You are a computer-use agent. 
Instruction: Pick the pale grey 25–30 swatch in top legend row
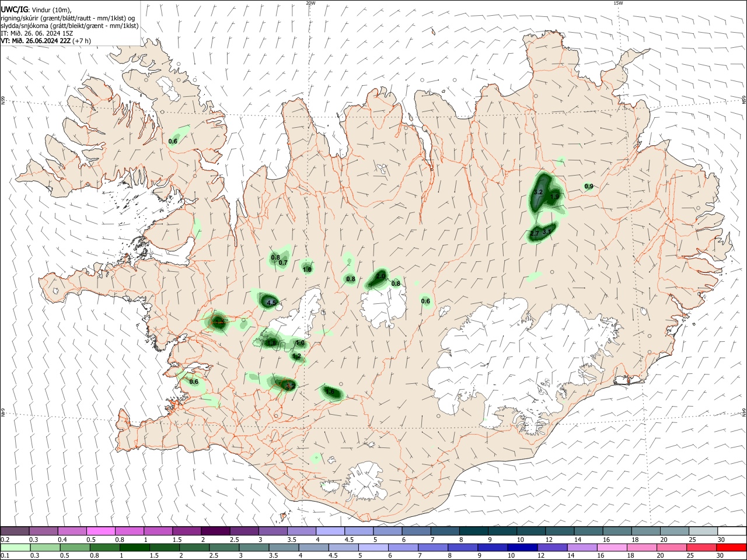point(703,531)
